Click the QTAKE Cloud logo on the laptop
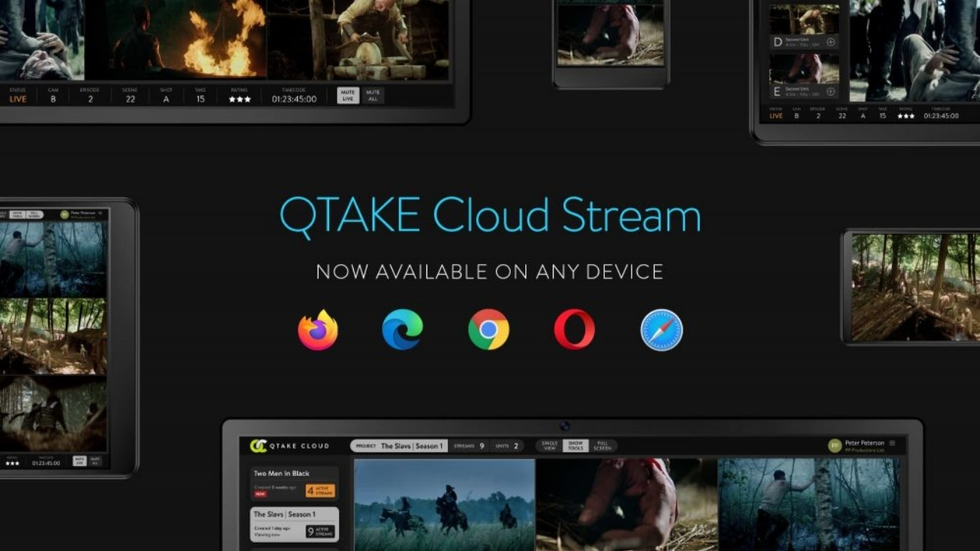 coord(290,445)
